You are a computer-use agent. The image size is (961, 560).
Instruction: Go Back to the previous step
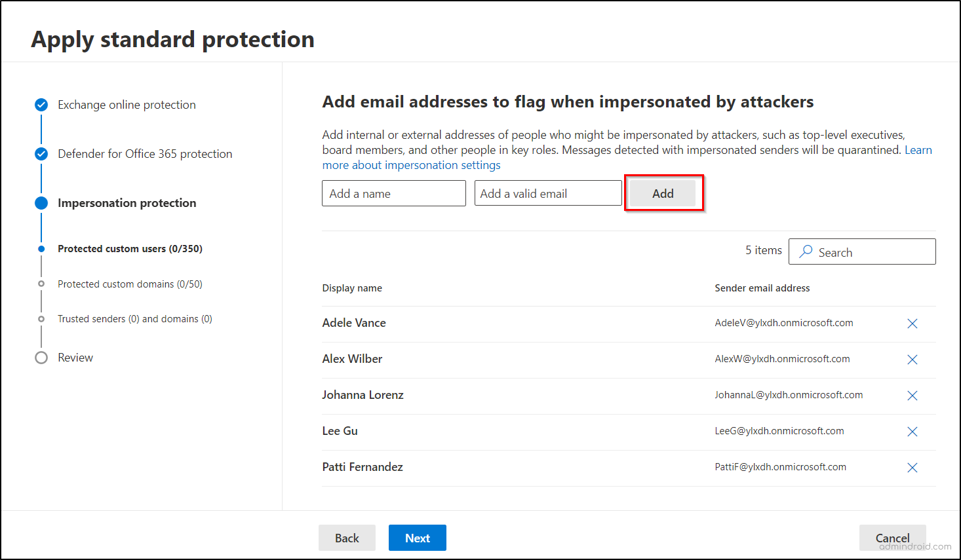[347, 538]
